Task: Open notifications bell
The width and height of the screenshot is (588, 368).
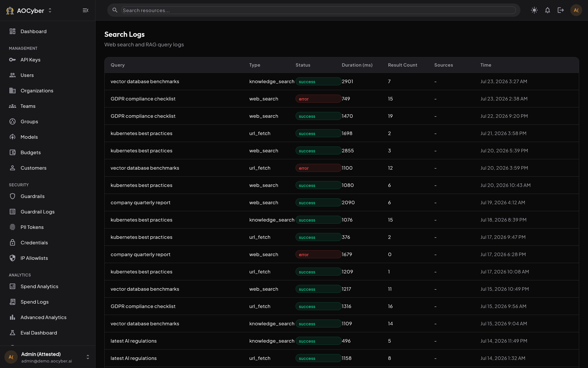Action: (547, 10)
